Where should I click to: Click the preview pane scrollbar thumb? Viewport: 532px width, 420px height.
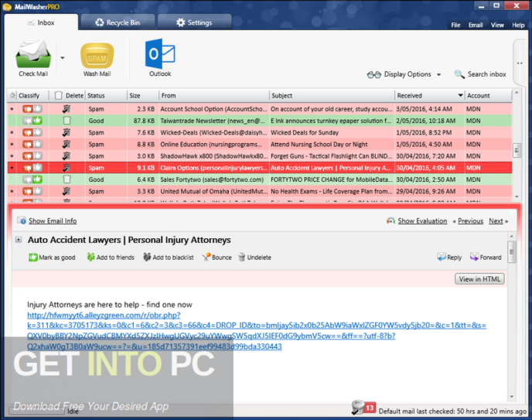pyautogui.click(x=512, y=251)
